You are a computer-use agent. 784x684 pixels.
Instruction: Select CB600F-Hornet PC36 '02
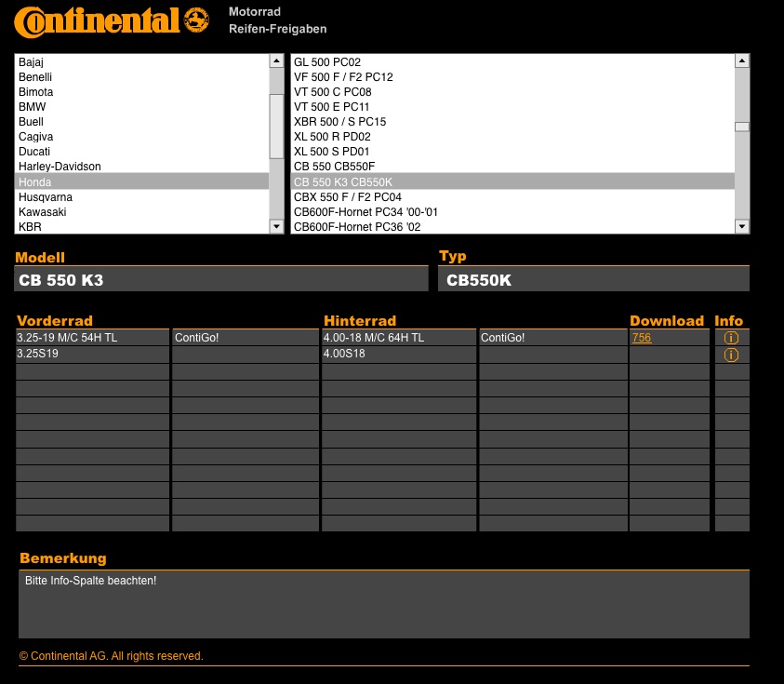click(513, 227)
